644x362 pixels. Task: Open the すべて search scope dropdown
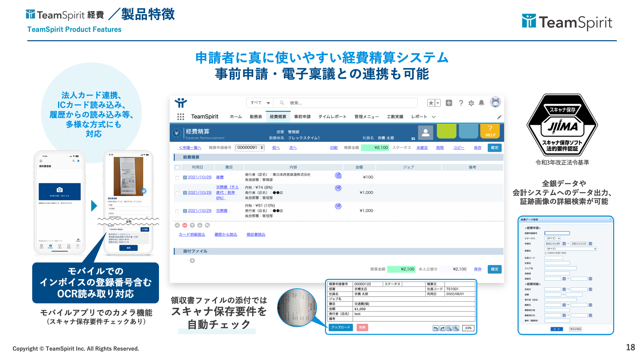click(260, 103)
